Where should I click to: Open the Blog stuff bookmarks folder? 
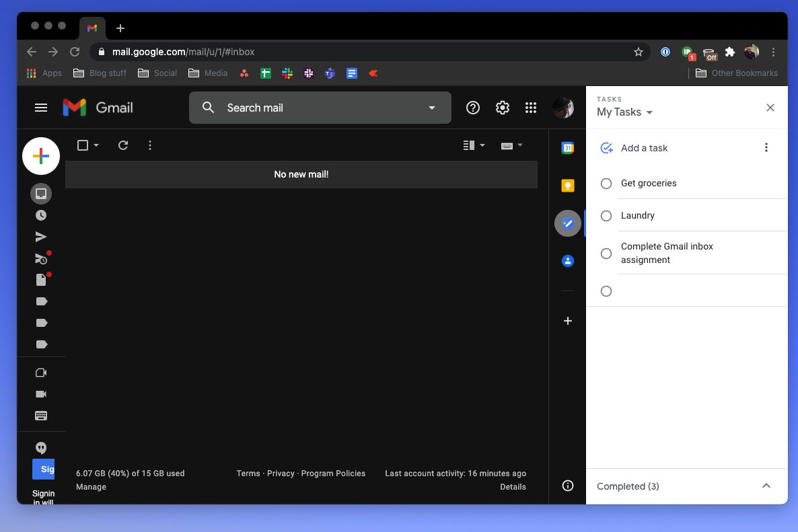[100, 73]
